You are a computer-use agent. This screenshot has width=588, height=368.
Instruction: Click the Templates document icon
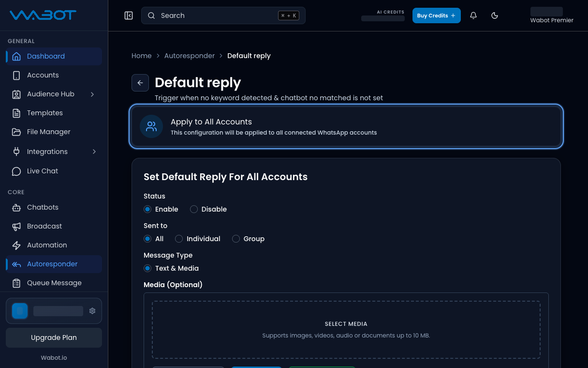click(x=16, y=113)
